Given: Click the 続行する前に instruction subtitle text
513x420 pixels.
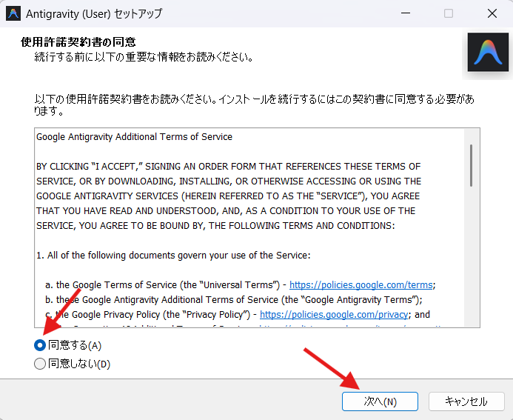Looking at the screenshot, I should tap(144, 57).
